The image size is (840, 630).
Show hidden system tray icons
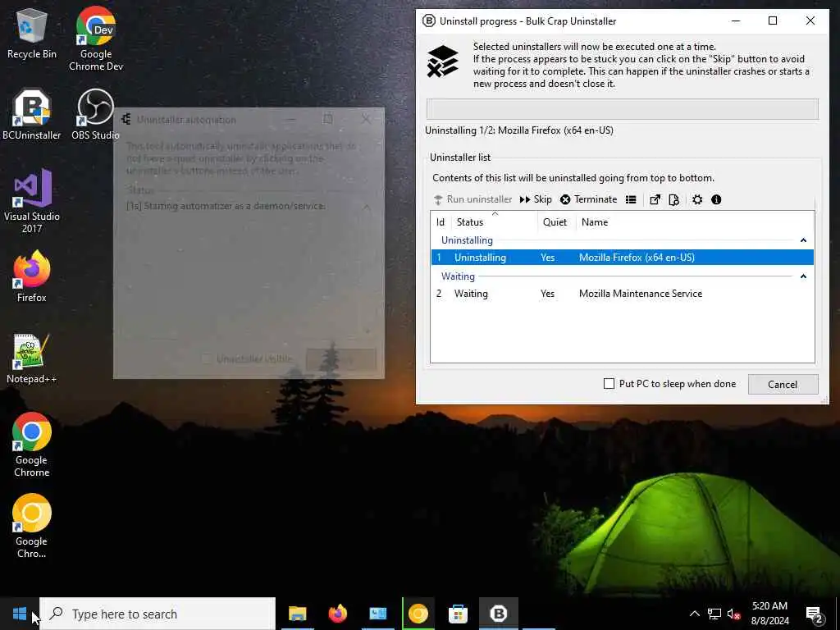694,614
